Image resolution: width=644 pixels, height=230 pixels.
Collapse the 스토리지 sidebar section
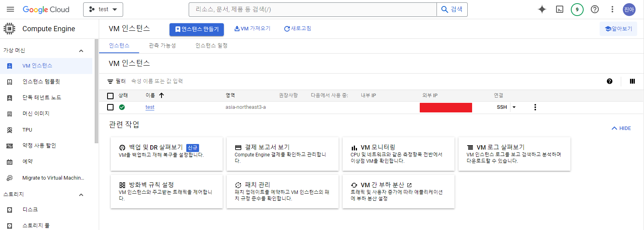[x=81, y=195]
